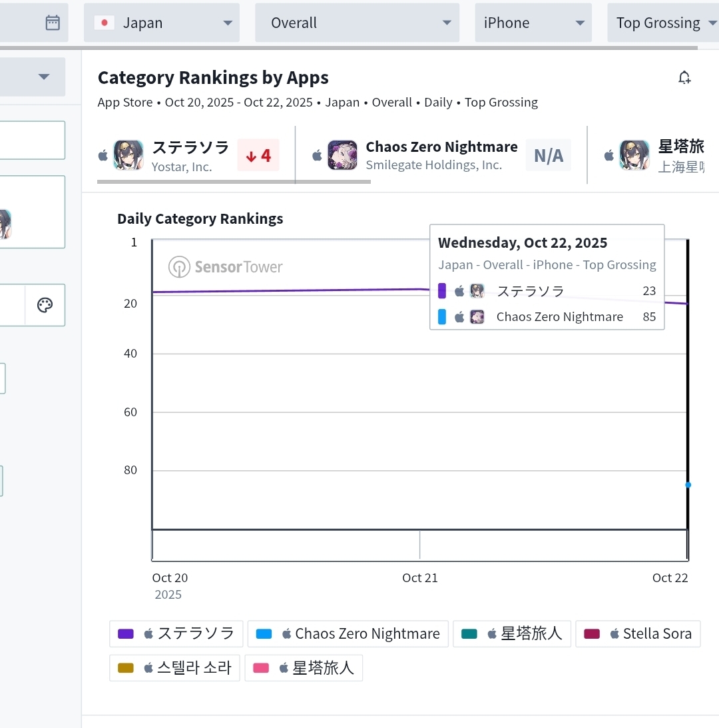Click the 星塔旅 app icon in header
Viewport: 719px width, 728px height.
pyautogui.click(x=634, y=155)
